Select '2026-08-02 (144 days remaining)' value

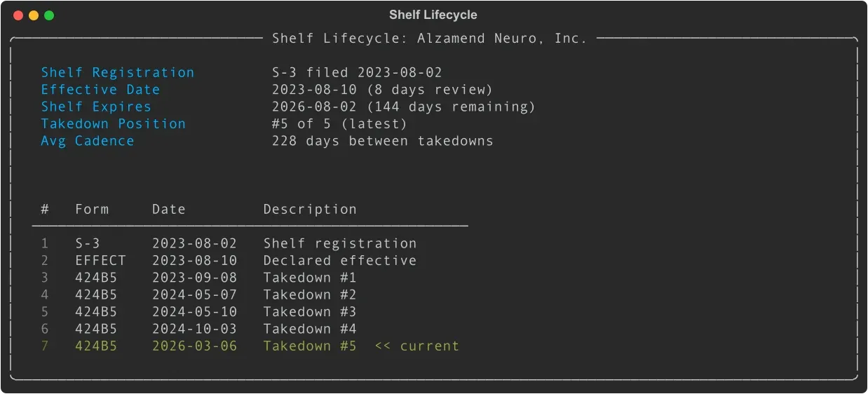click(x=404, y=107)
